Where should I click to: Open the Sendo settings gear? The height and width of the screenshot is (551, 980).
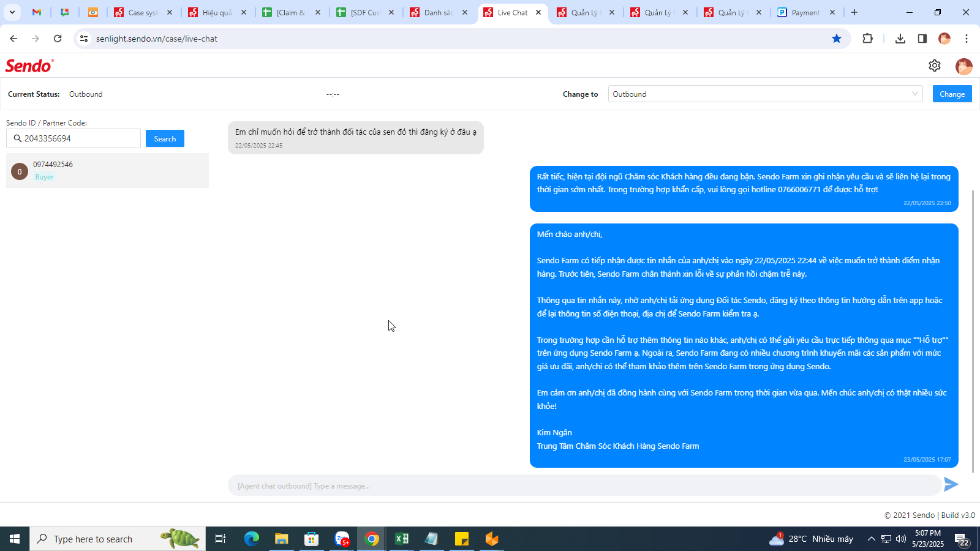point(934,66)
